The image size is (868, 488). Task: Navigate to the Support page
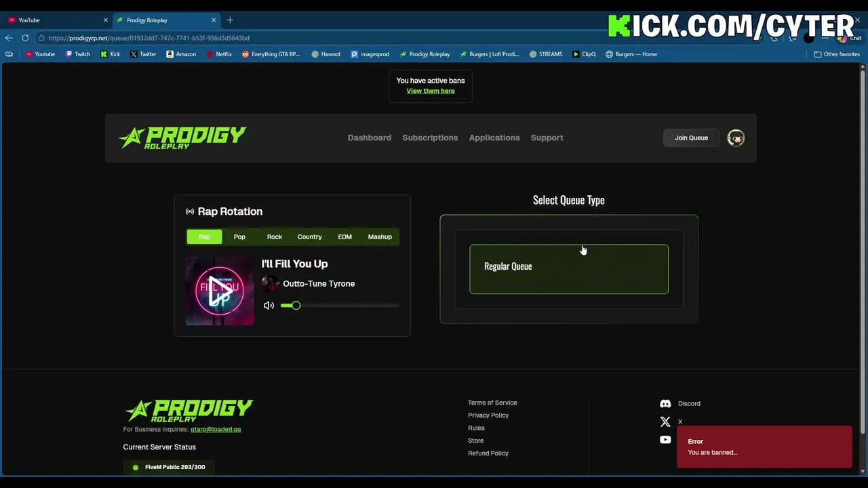(x=547, y=138)
